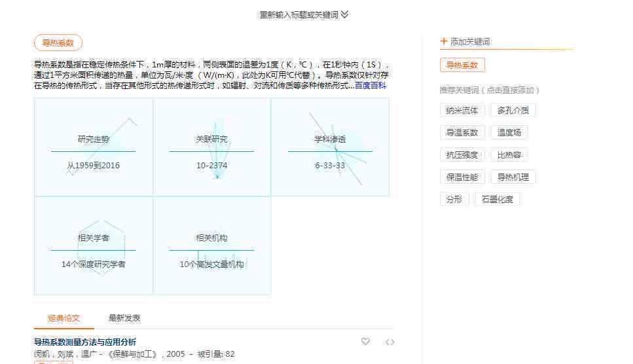633x364 pixels.
Task: Add recommended keyword 纳米流体
Action: pyautogui.click(x=462, y=110)
